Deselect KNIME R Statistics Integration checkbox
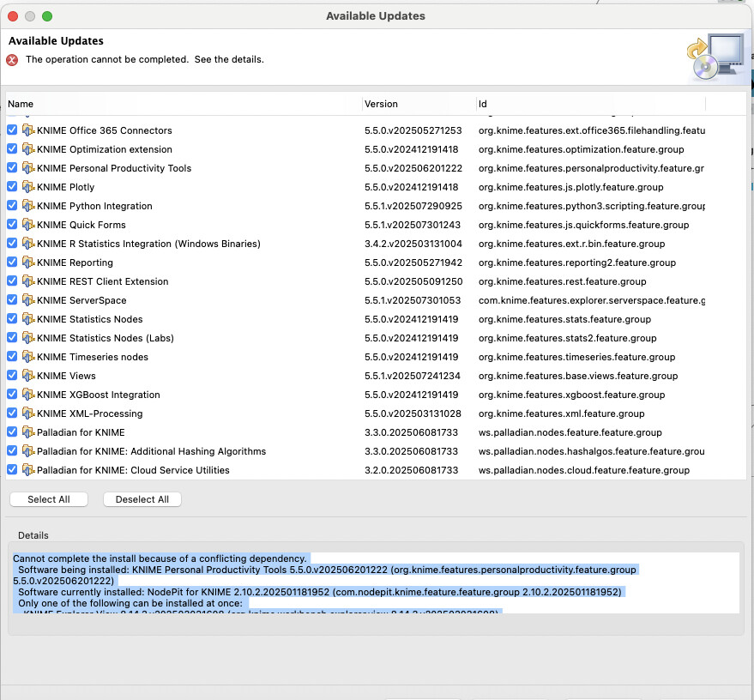The height and width of the screenshot is (700, 754). (12, 243)
